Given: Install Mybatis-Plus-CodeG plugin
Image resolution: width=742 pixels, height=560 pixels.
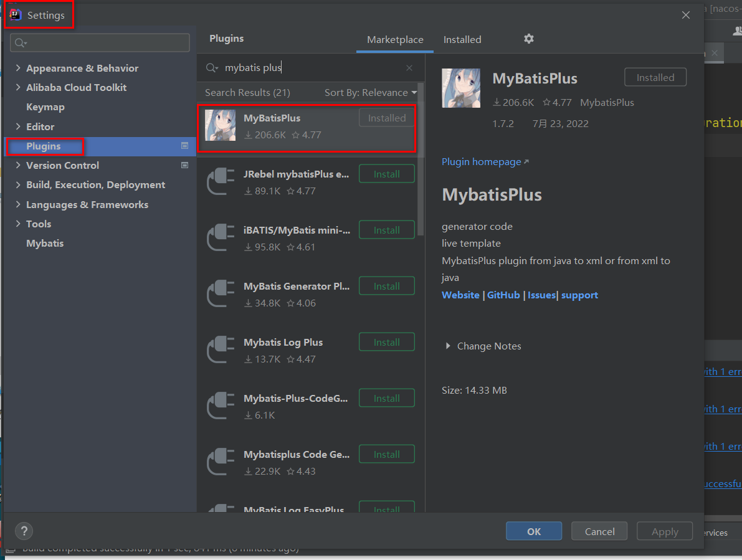Looking at the screenshot, I should 387,398.
